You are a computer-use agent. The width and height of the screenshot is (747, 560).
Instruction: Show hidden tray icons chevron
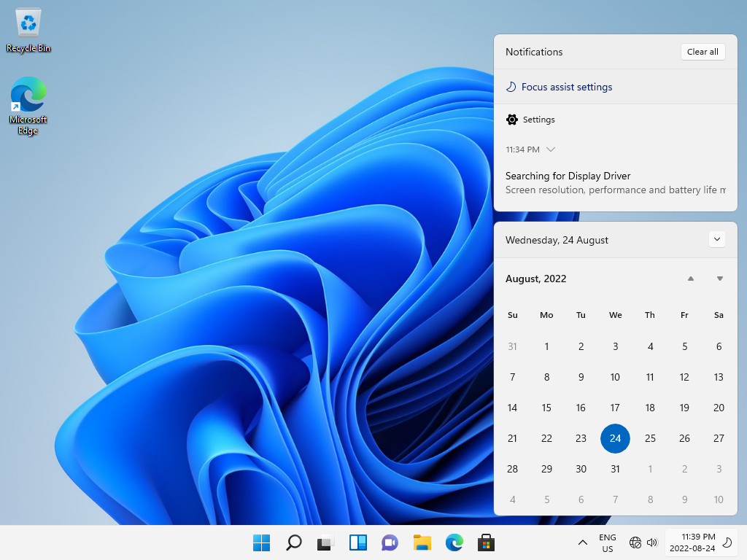coord(582,542)
